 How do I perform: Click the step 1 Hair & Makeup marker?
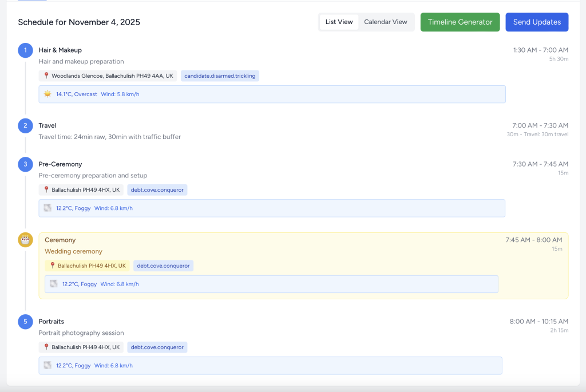click(25, 50)
